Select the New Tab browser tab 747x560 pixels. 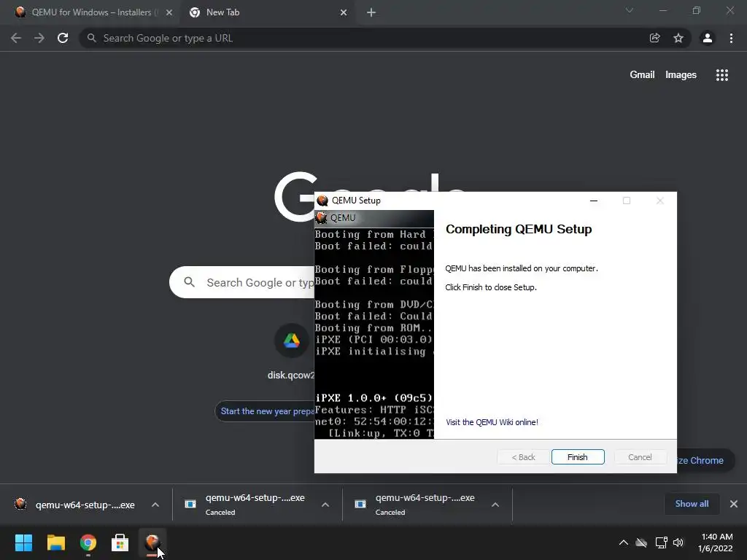(x=267, y=12)
